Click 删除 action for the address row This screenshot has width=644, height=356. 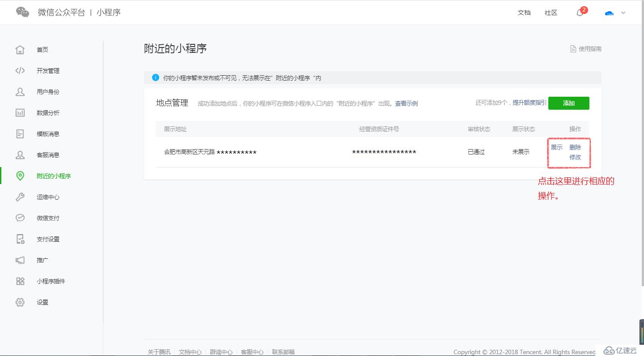coord(575,147)
